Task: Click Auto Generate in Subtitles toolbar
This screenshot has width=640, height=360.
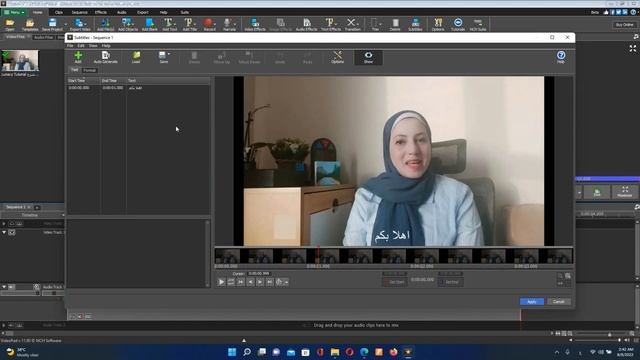Action: (105, 57)
